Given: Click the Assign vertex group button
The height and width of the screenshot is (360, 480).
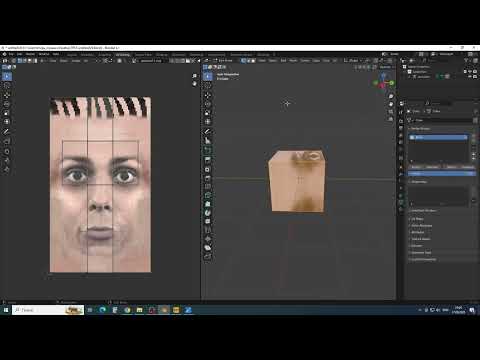Looking at the screenshot, I should 416,167.
